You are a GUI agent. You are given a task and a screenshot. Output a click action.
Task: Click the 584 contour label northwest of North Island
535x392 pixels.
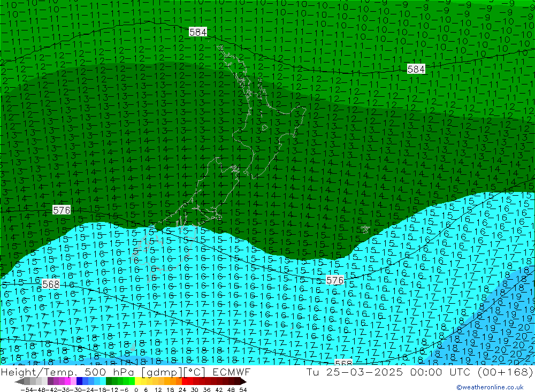(198, 32)
